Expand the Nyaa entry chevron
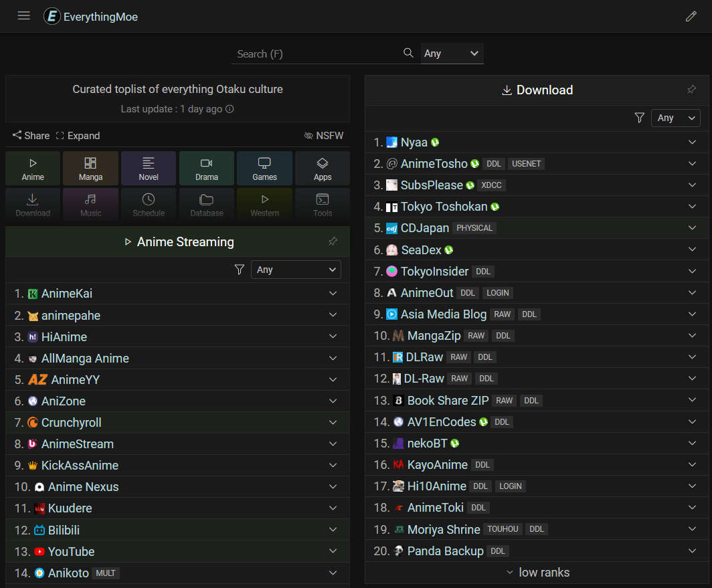This screenshot has height=588, width=712. click(692, 142)
